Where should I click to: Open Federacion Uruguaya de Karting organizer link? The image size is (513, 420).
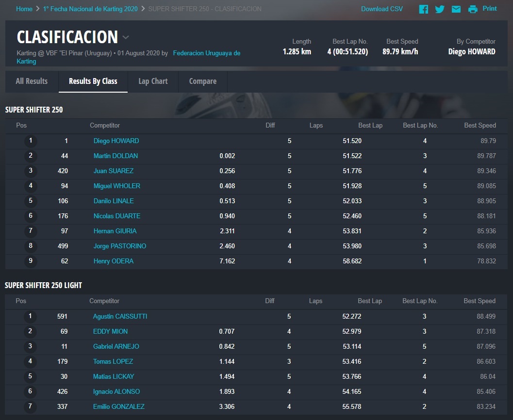pos(206,53)
